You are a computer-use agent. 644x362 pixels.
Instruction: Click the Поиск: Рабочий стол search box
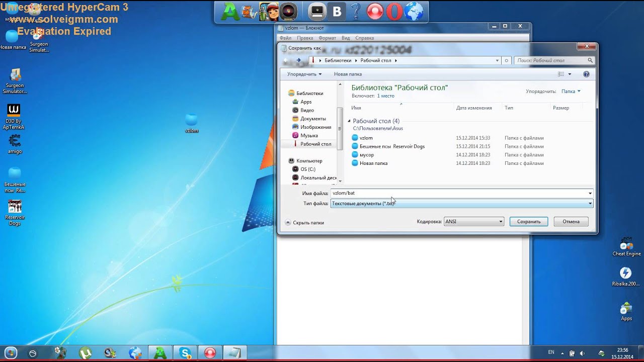[555, 60]
